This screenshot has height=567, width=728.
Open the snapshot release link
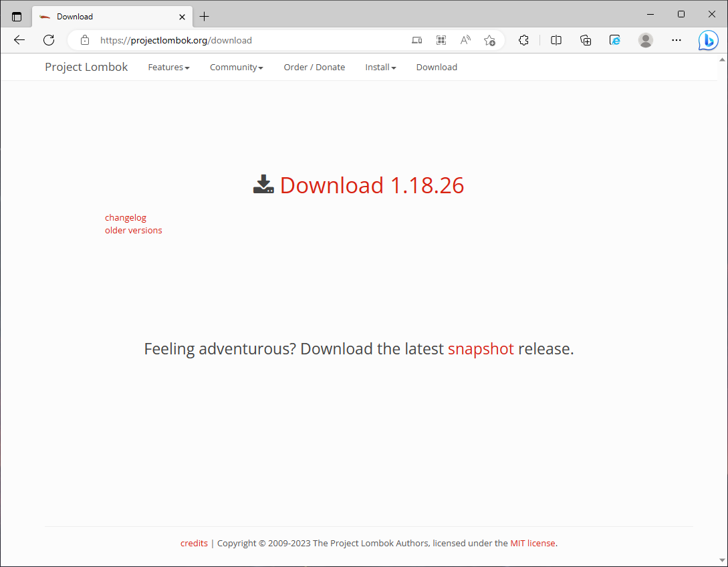pyautogui.click(x=481, y=349)
